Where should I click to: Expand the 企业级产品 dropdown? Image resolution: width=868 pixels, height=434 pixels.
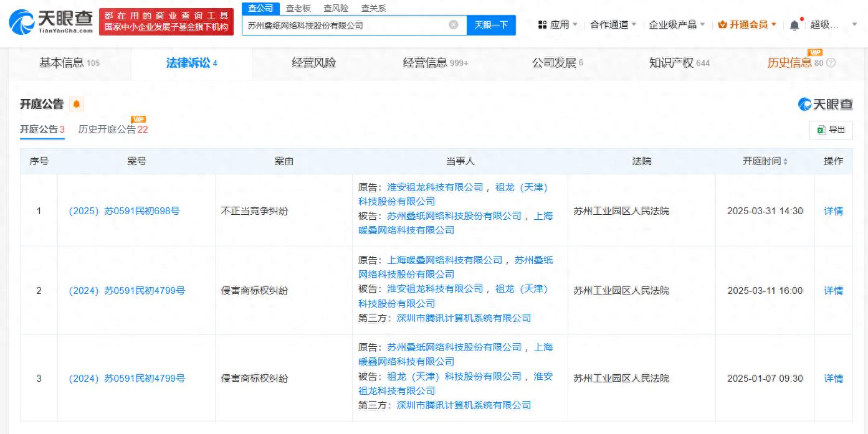point(677,25)
